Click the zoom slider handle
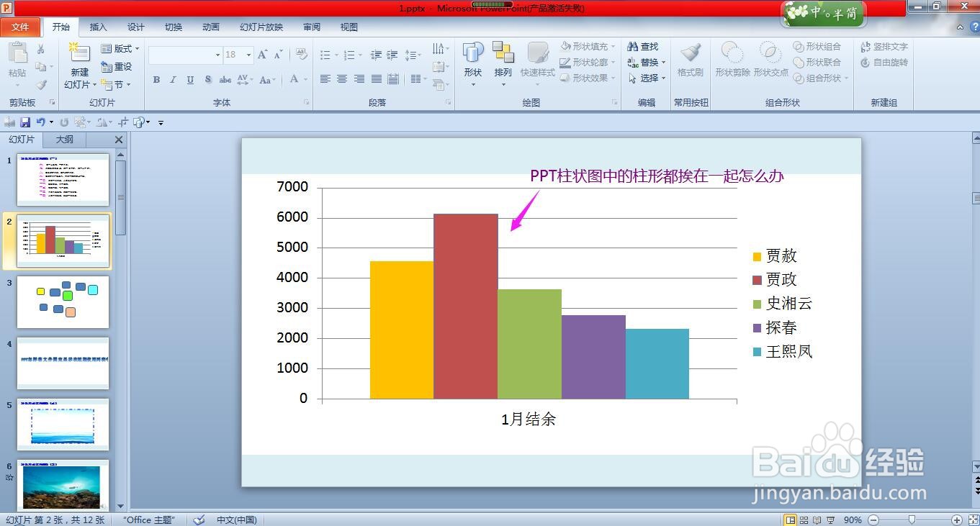The height and width of the screenshot is (526, 980). pos(912,520)
